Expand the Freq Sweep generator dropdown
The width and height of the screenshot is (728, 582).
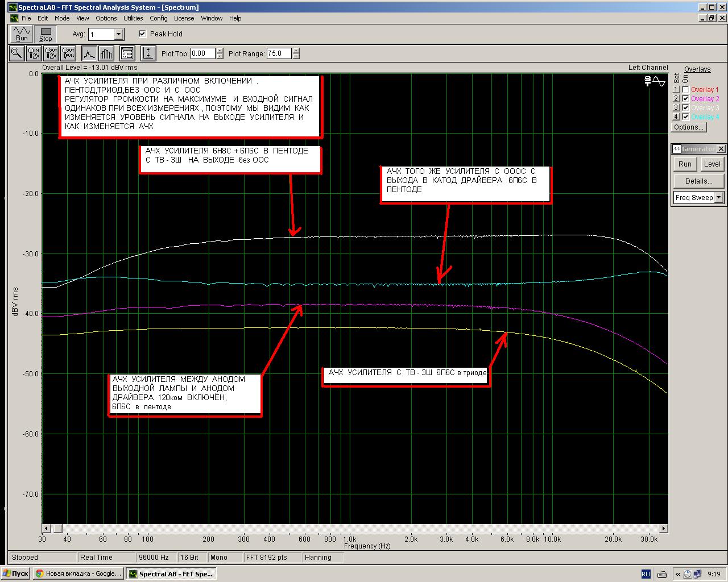[719, 198]
